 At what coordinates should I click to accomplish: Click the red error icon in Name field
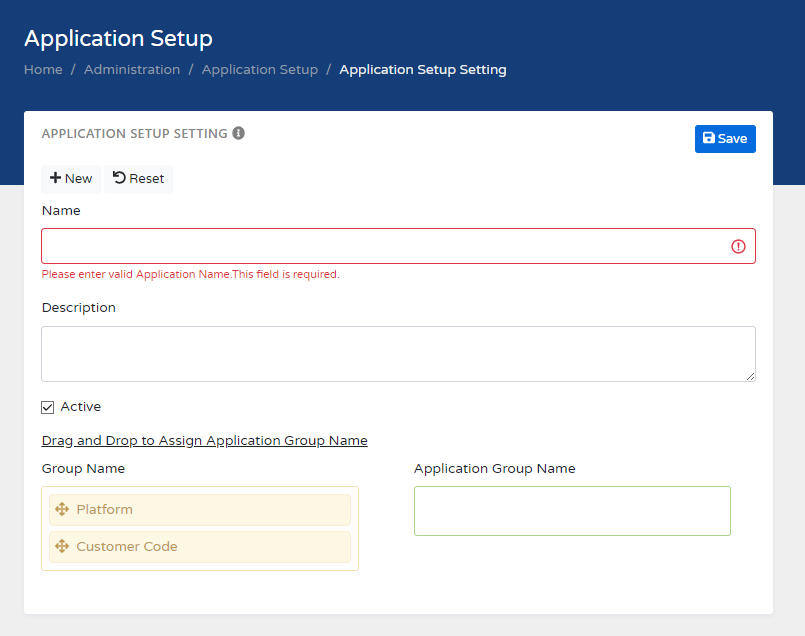738,246
